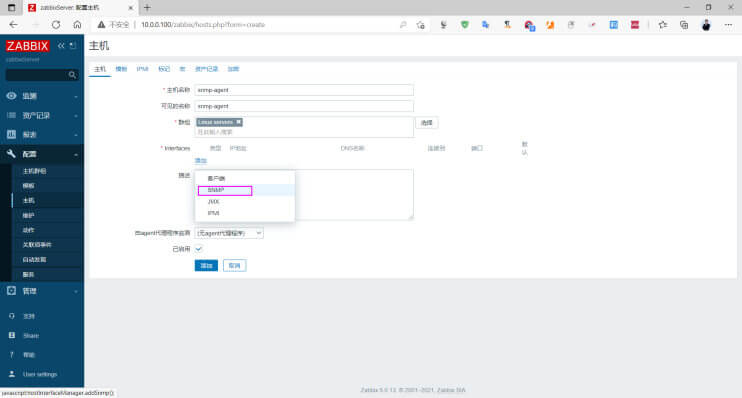This screenshot has height=398, width=742.
Task: Open the agent proxy dropdown (无agent代理程序)
Action: (229, 233)
